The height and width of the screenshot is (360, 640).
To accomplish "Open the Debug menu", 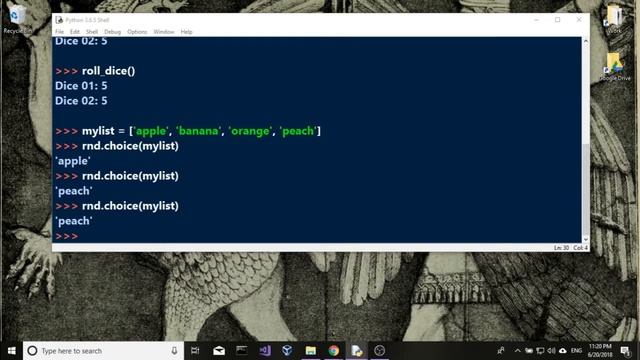I will [112, 32].
